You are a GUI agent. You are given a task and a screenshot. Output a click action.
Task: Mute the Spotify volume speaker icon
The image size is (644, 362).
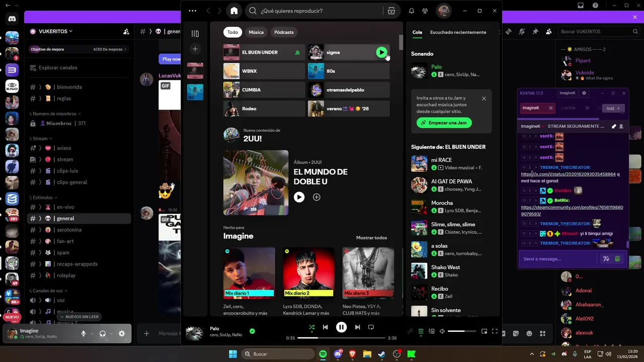442,331
